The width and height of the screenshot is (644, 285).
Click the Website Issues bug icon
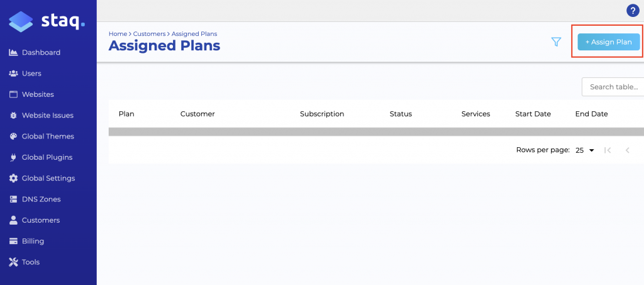tap(13, 116)
